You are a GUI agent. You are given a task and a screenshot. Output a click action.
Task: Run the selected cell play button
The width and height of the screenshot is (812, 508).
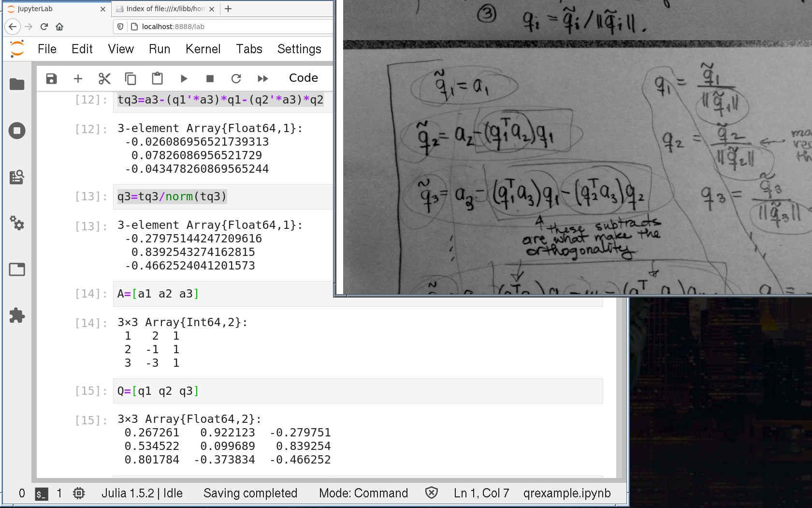[x=184, y=78]
